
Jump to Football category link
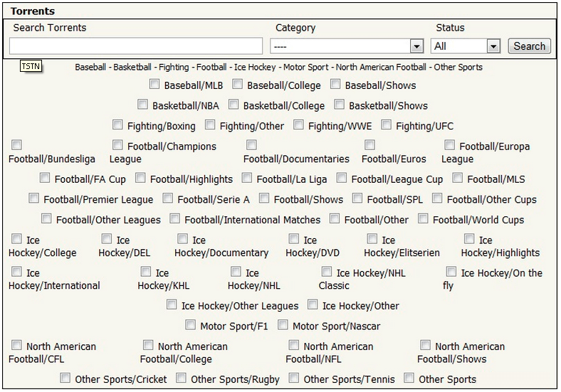click(x=211, y=68)
